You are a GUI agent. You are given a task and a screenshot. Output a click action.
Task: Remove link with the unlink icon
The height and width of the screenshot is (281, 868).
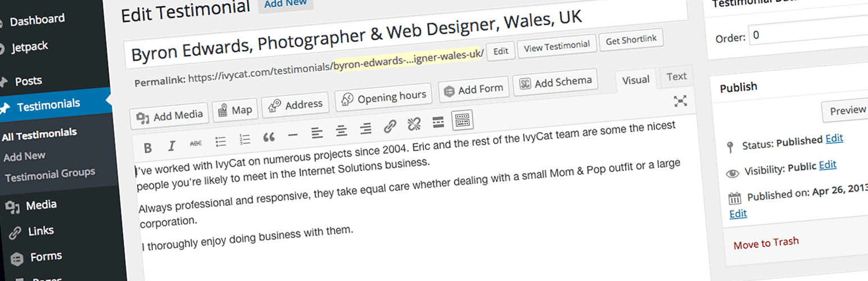point(414,124)
